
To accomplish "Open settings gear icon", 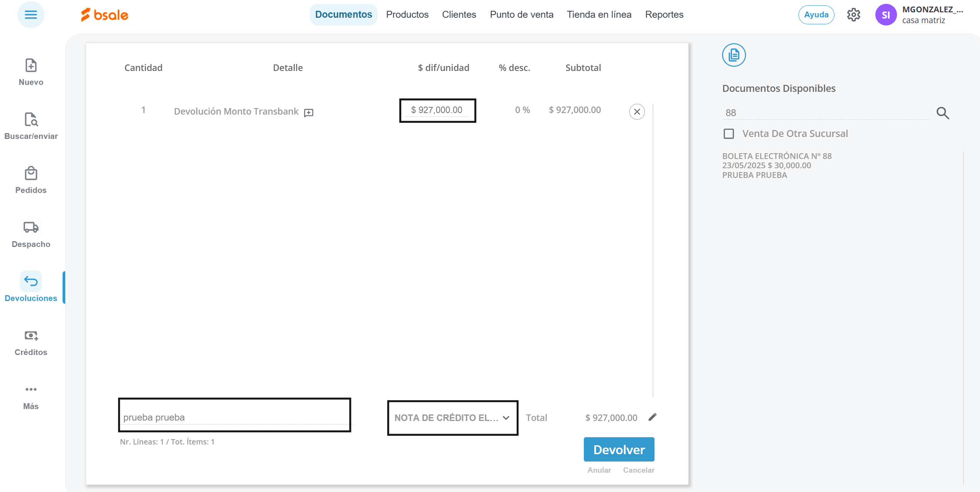I will [x=853, y=15].
